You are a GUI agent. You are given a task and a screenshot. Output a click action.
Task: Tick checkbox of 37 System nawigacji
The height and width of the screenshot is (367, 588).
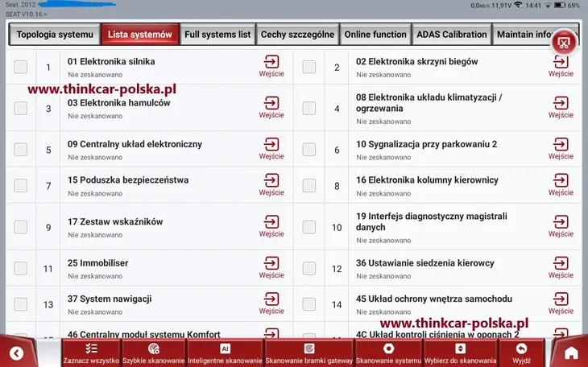coord(21,304)
